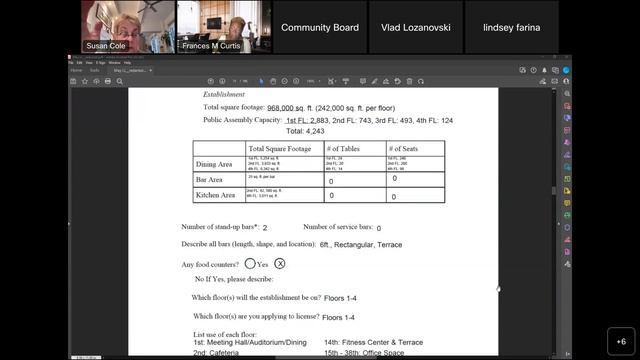Click the vertical scrollbar thumb

coord(553,191)
